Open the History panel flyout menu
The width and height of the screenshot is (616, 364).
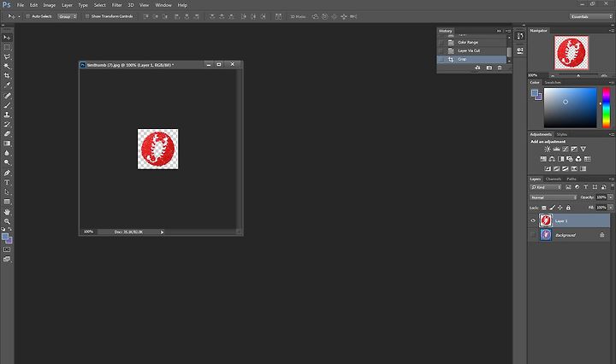[508, 31]
